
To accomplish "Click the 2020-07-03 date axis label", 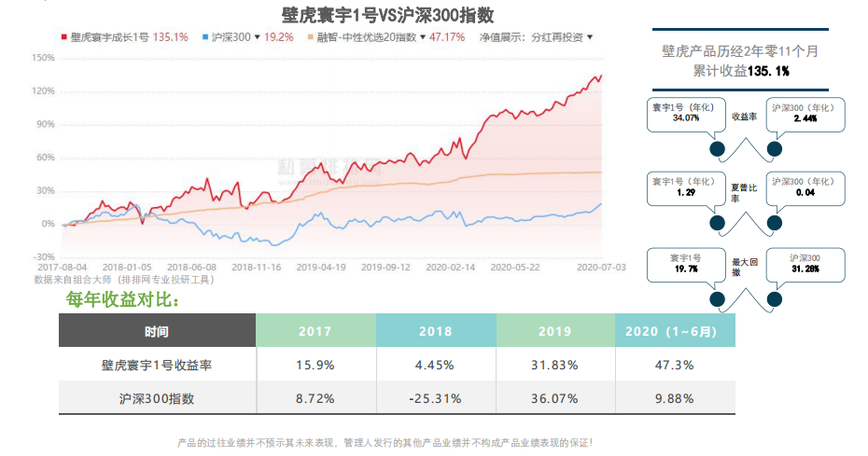I will pyautogui.click(x=602, y=266).
